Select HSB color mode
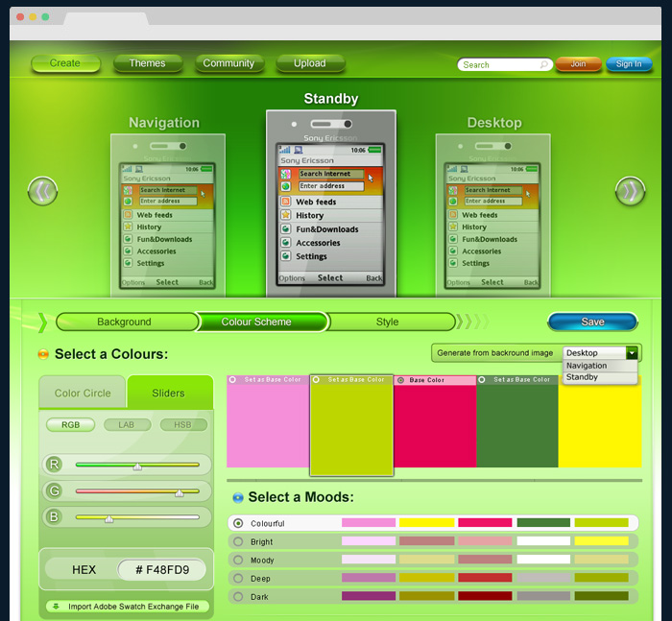Image resolution: width=672 pixels, height=621 pixels. (183, 424)
